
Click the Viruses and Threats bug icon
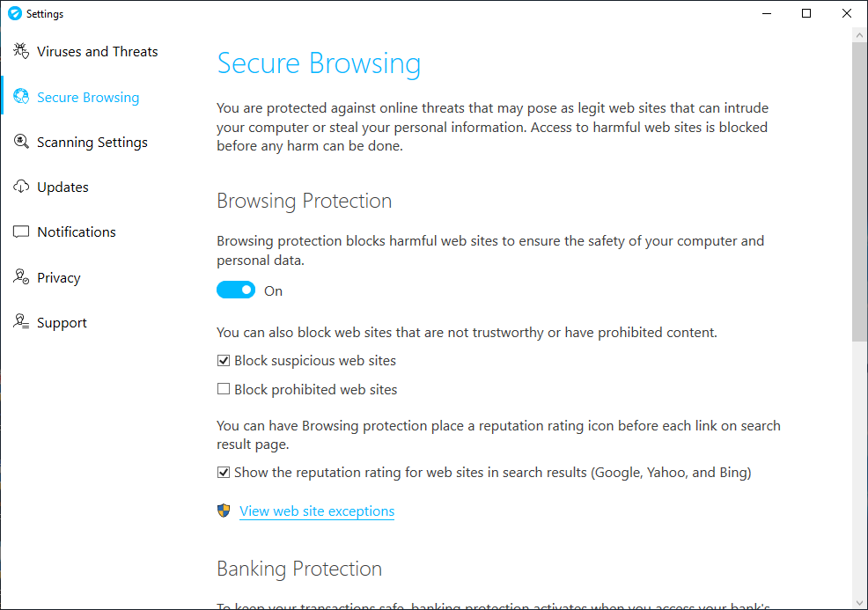coord(21,52)
